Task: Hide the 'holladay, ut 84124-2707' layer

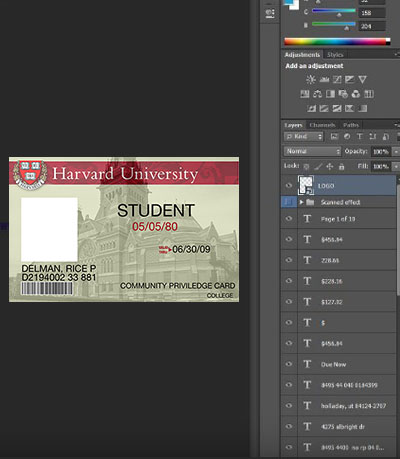Action: click(289, 406)
